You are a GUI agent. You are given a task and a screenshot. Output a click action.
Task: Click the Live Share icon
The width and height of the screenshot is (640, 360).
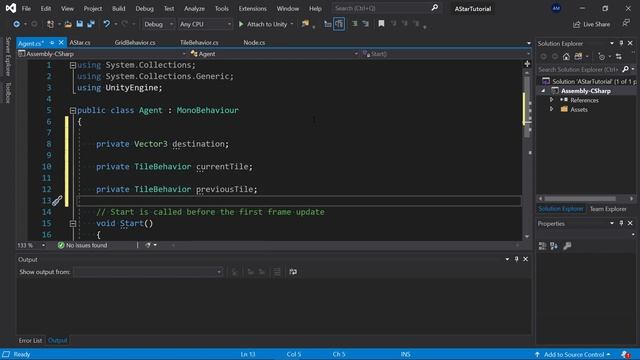pos(576,24)
